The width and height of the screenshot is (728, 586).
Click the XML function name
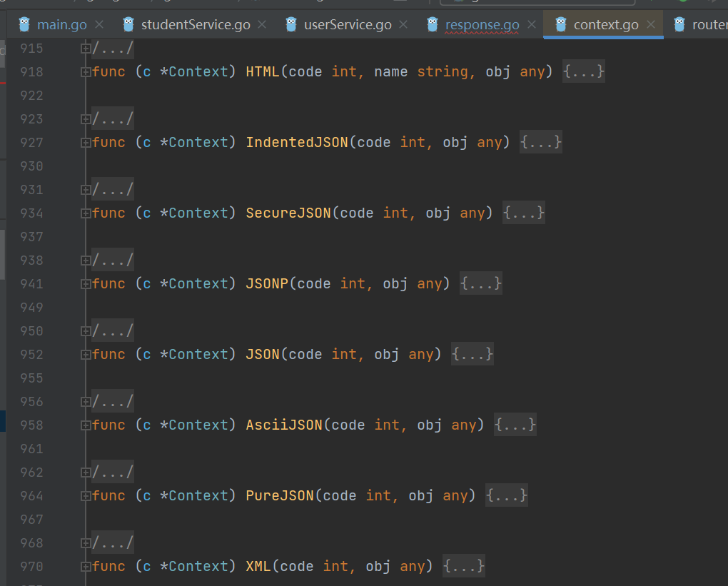(x=258, y=567)
